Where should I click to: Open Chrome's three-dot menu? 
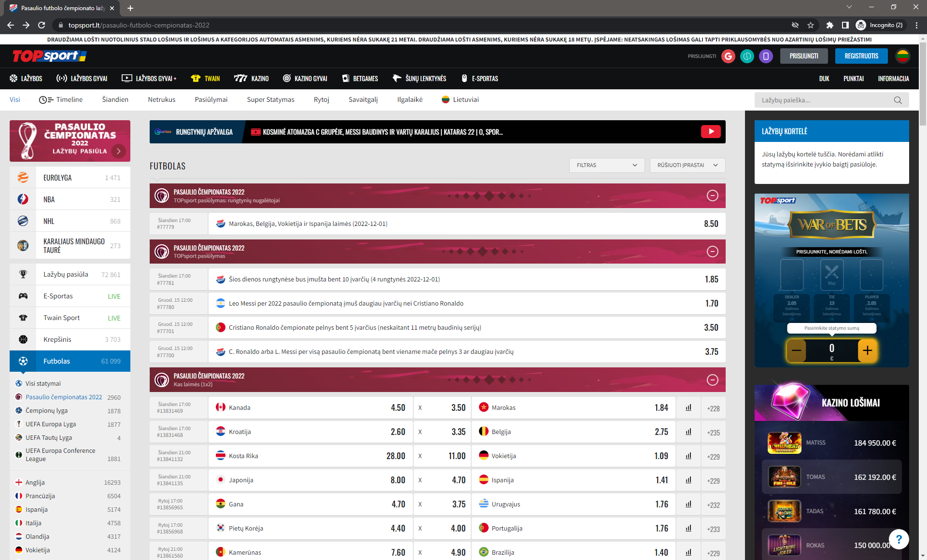pyautogui.click(x=916, y=25)
